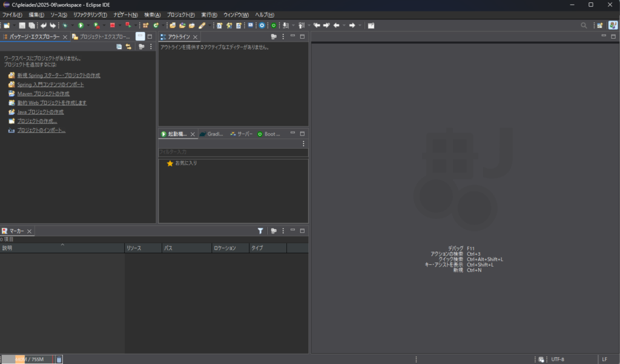Click Maven プロジェクトの作成 link
Screen dimensions: 620x364
pyautogui.click(x=43, y=94)
